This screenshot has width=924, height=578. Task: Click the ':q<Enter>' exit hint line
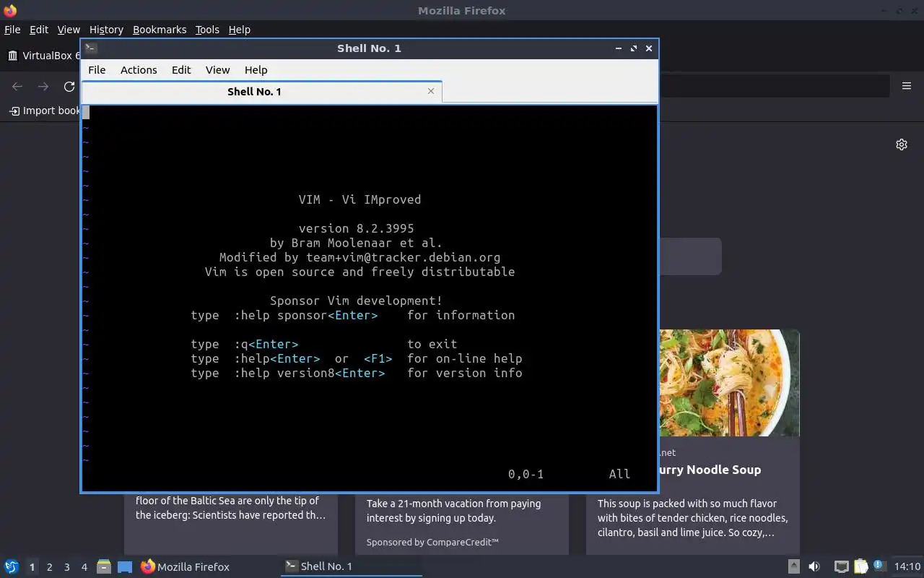click(x=323, y=344)
